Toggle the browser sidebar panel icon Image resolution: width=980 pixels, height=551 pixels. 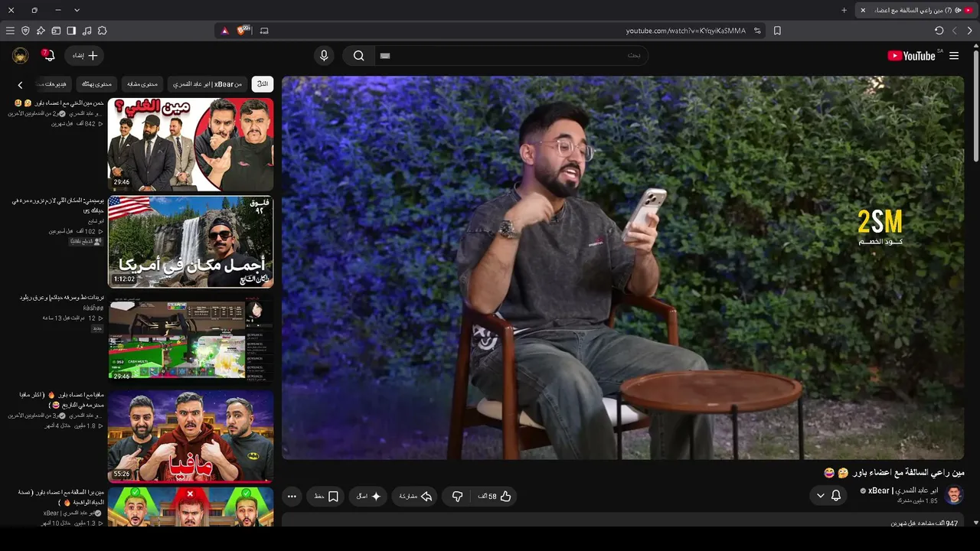click(x=71, y=31)
